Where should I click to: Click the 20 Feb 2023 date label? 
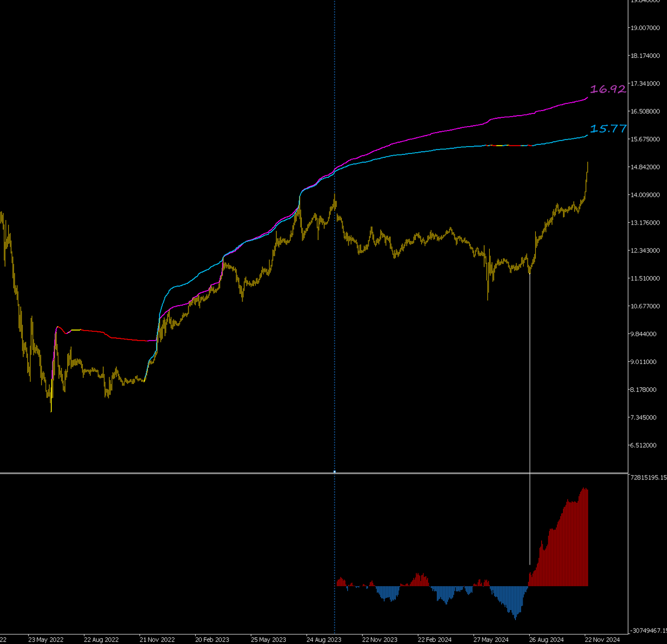tap(212, 640)
